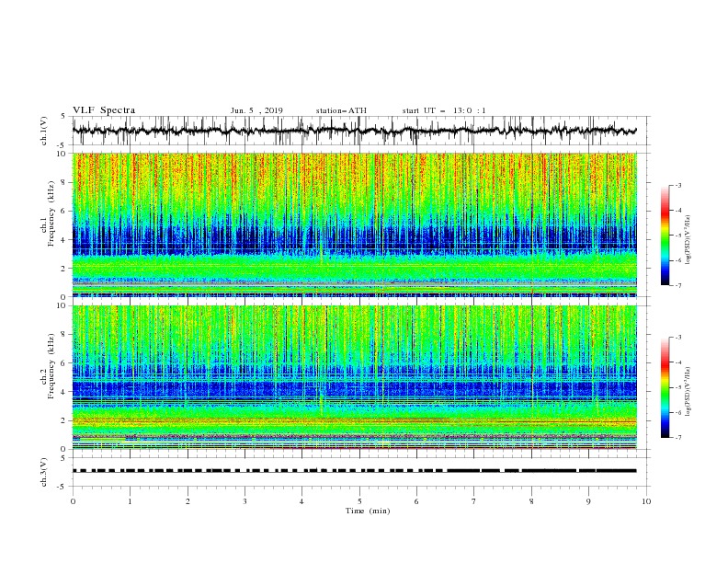
Task: Click the "Time (min)" axis title
Action: 368,511
